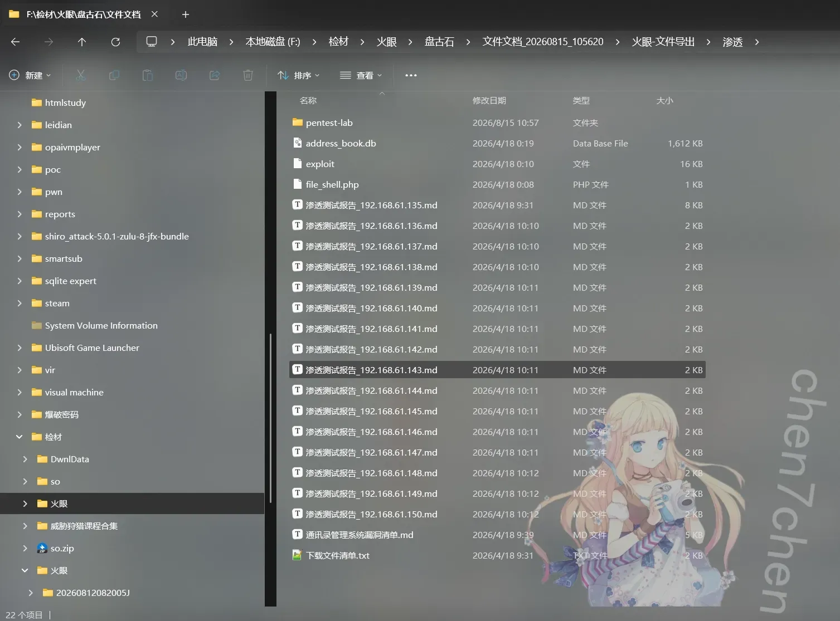840x621 pixels.
Task: Select the exploit file icon
Action: tap(298, 164)
